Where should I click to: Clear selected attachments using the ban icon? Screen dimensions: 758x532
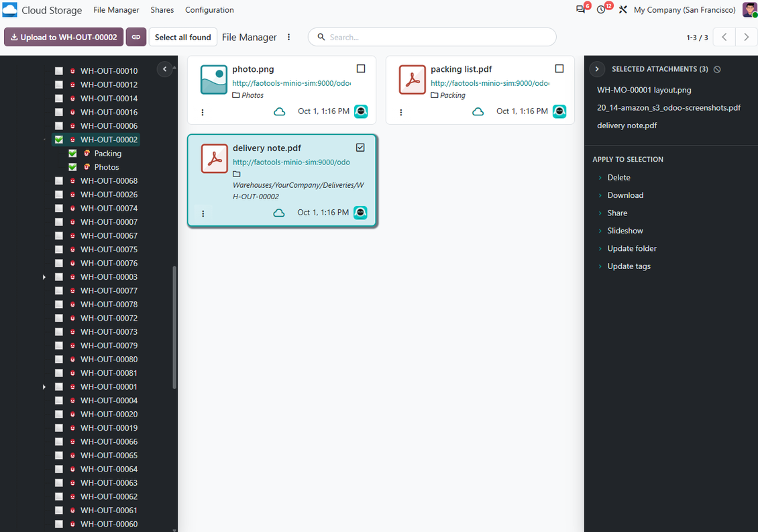717,69
